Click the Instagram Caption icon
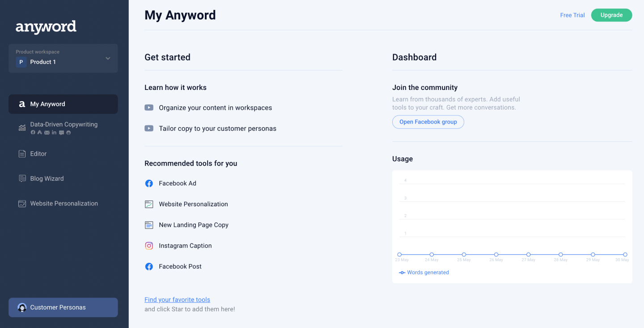Viewport: 644px width, 328px height. [149, 246]
